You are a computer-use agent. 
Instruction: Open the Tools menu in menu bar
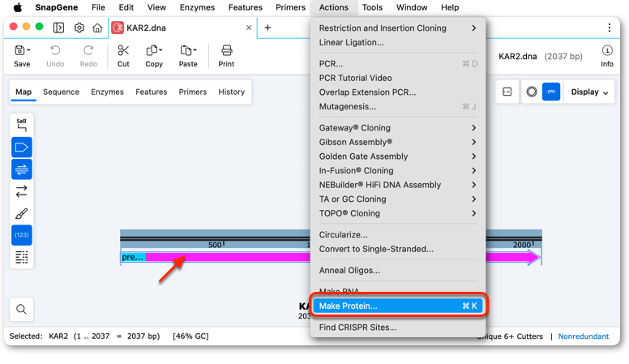[x=372, y=7]
